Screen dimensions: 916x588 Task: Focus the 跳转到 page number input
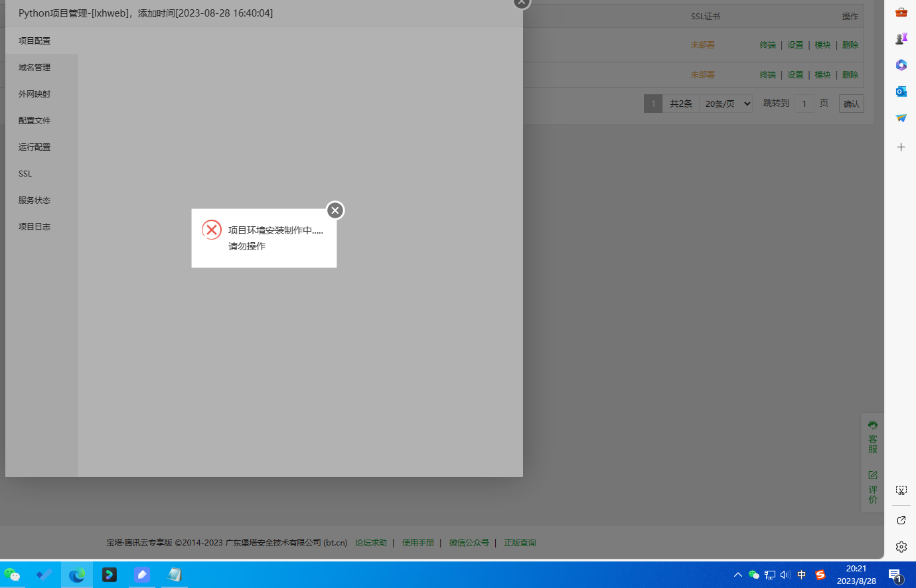point(804,104)
